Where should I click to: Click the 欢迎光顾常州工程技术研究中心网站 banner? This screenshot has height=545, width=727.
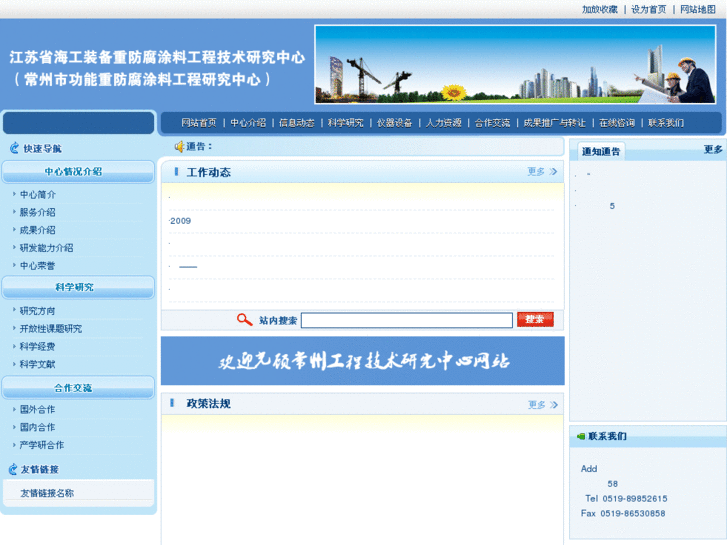coord(363,360)
